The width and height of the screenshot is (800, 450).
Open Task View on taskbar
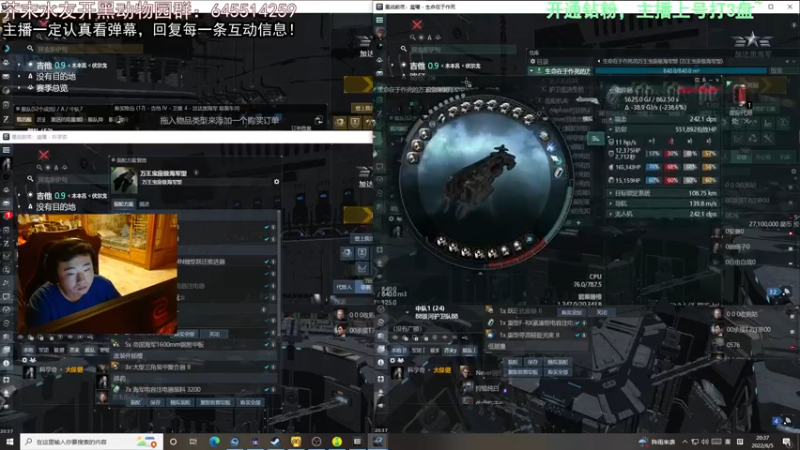pos(193,441)
